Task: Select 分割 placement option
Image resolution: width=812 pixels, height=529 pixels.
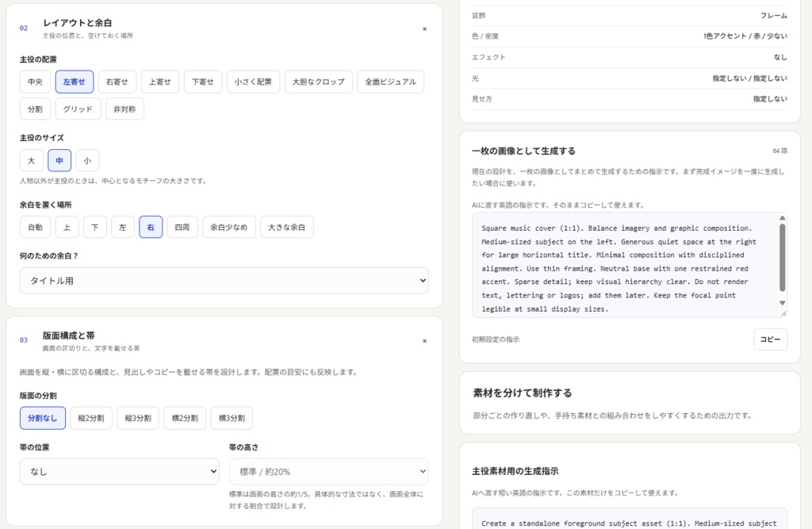Action: click(35, 109)
